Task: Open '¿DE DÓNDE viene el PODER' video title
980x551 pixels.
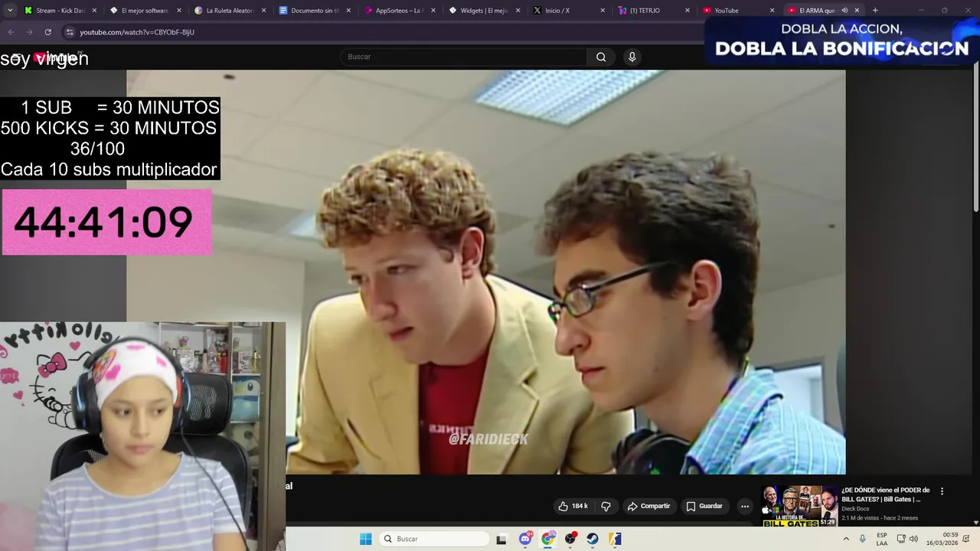Action: click(885, 494)
